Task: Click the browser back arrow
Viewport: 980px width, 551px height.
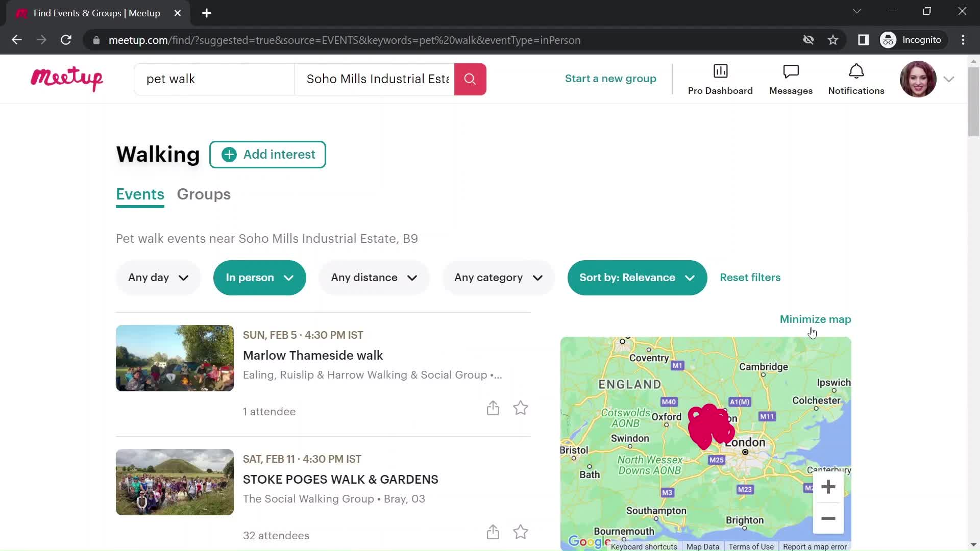Action: [17, 40]
